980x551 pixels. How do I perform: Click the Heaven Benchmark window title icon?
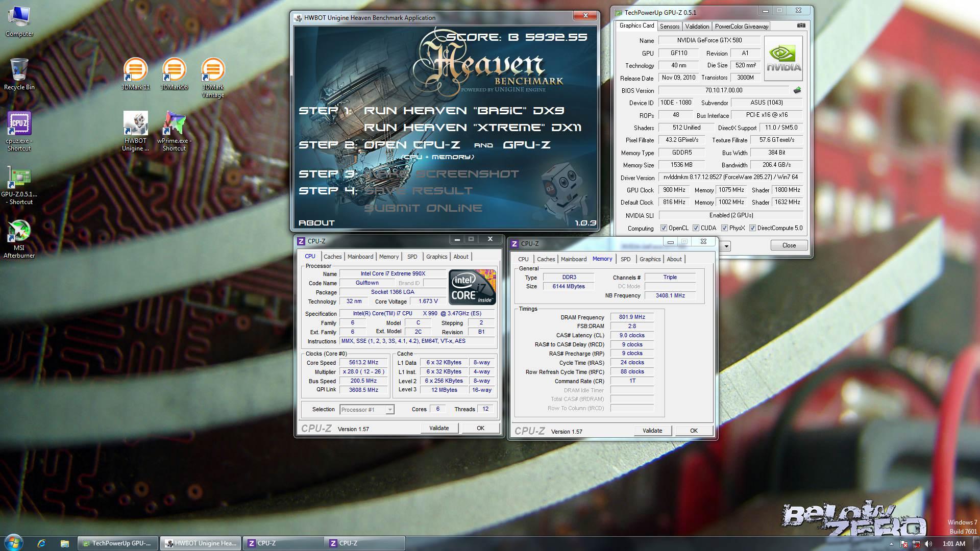pyautogui.click(x=298, y=18)
